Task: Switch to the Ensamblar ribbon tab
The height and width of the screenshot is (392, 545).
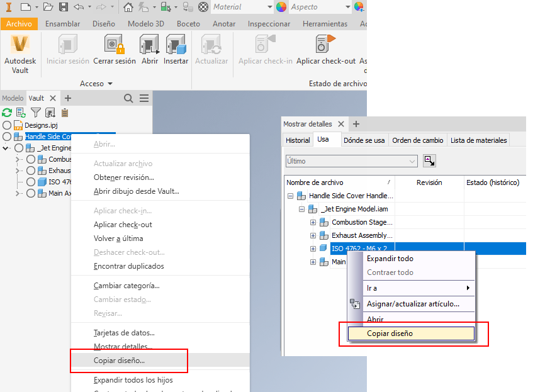Action: click(62, 24)
